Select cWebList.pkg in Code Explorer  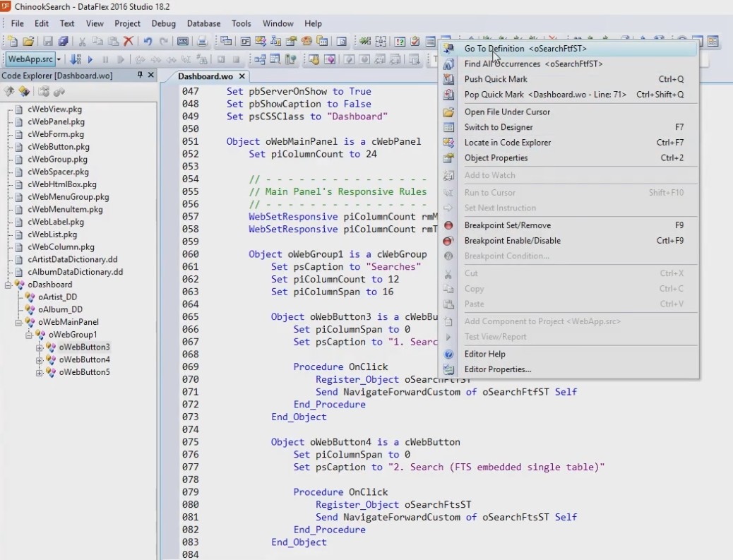coord(52,234)
